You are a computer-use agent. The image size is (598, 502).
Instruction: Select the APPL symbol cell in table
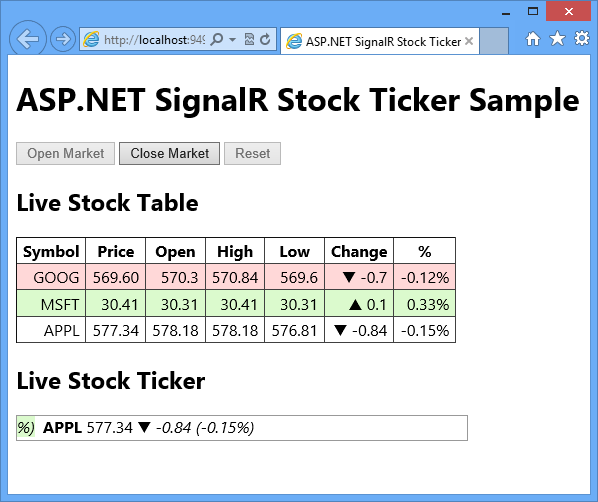coord(51,330)
